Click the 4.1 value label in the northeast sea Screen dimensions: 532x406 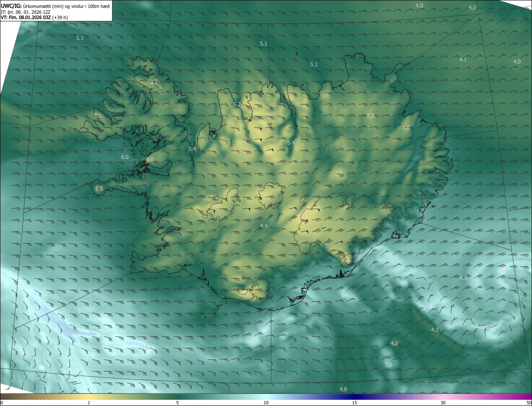pos(463,60)
